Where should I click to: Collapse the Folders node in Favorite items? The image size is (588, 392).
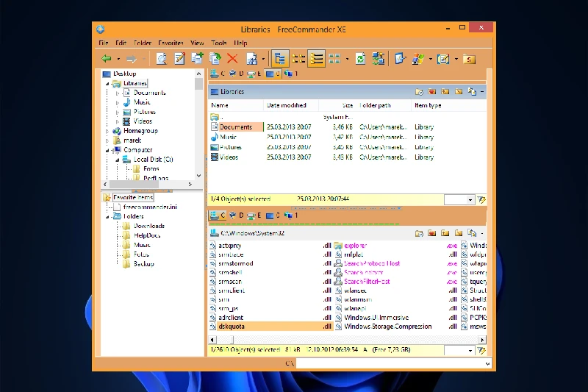tap(107, 217)
